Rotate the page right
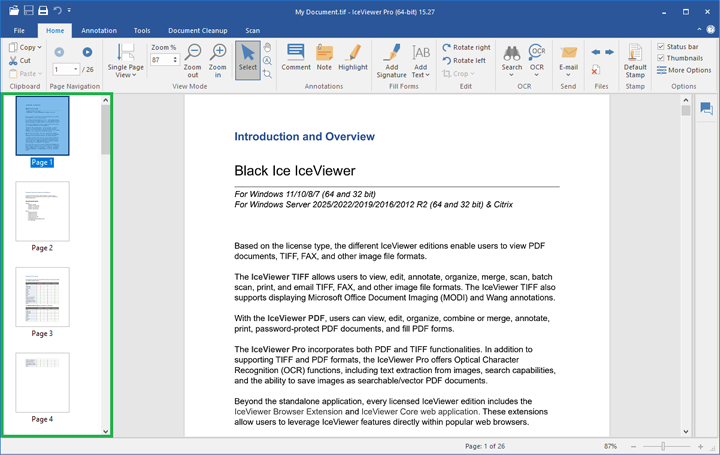 point(467,47)
